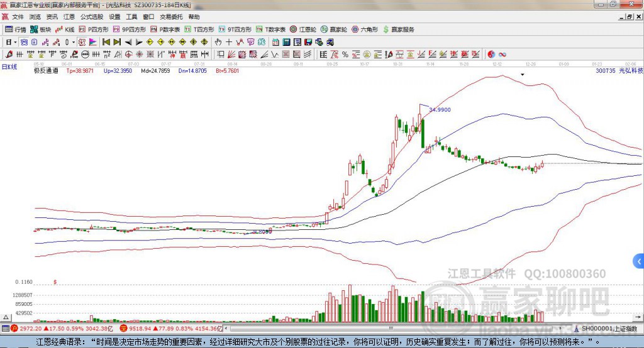Click the 34.9900 high price flag
This screenshot has width=644, height=348.
pos(440,109)
